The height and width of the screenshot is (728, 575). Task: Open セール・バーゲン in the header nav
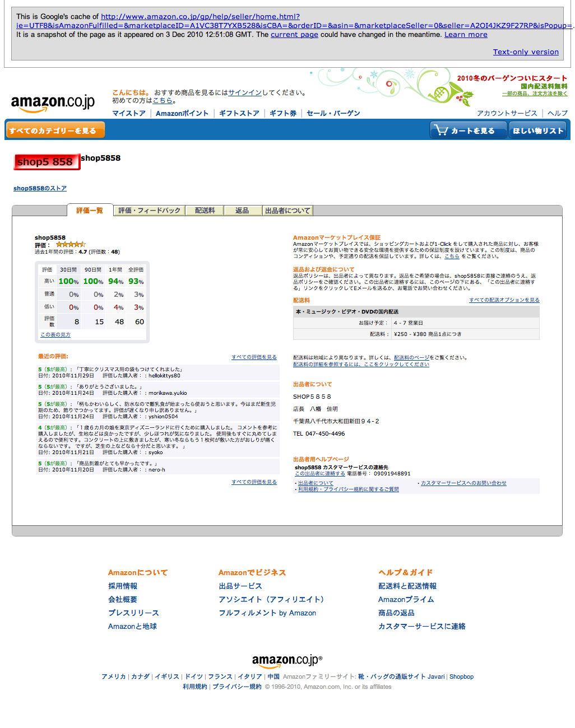[333, 113]
